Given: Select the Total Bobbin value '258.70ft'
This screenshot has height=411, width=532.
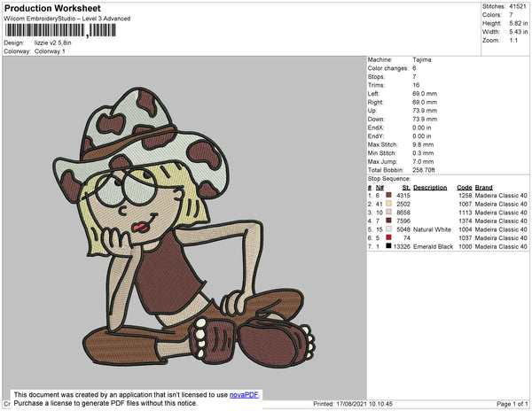Looking at the screenshot, I should (424, 170).
